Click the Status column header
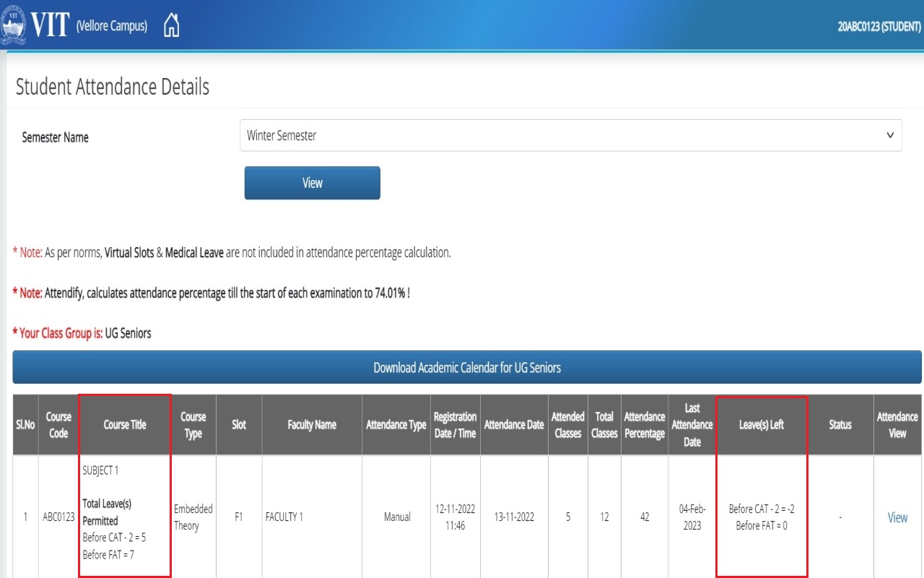The width and height of the screenshot is (924, 578). pyautogui.click(x=840, y=425)
